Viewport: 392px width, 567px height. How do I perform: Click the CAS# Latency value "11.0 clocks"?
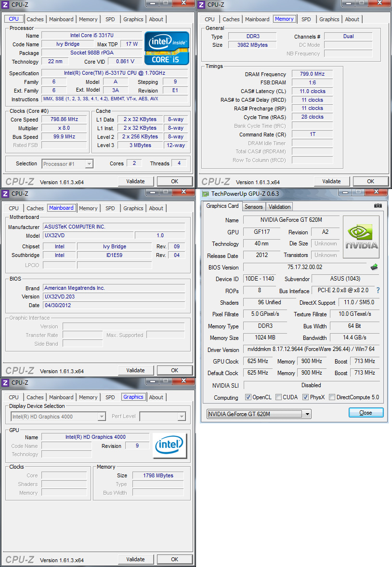(312, 91)
